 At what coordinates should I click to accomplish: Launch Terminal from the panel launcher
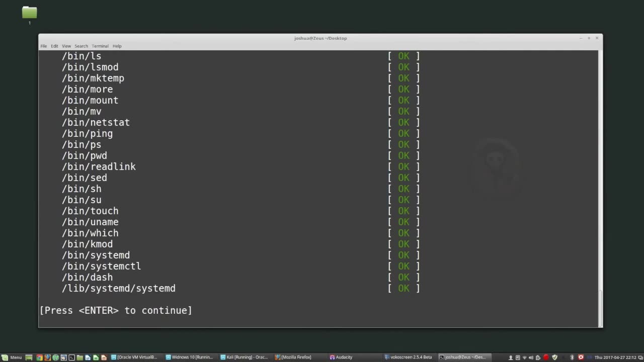(x=72, y=357)
